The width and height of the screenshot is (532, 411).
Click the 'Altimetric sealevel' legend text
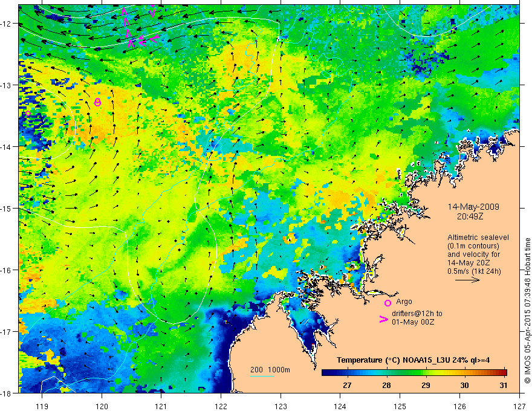click(x=478, y=238)
